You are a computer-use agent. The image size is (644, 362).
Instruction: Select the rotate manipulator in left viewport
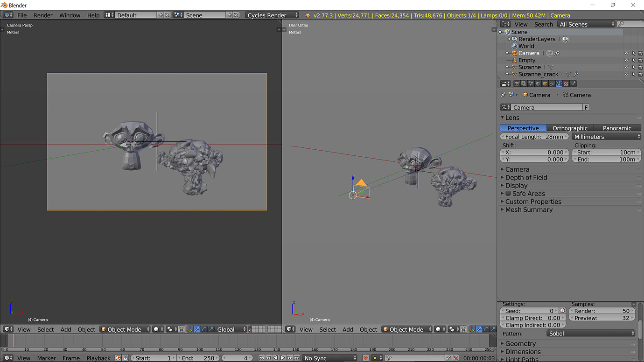(204, 329)
